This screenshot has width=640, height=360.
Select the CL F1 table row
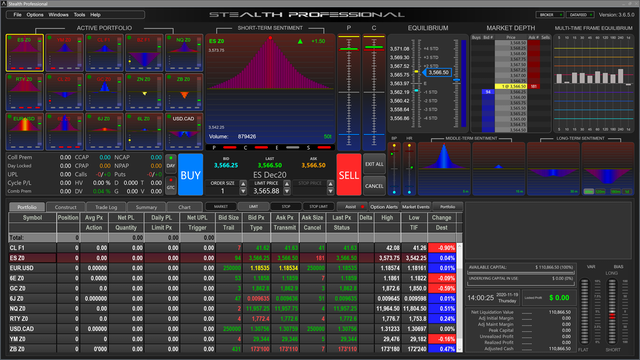click(x=232, y=248)
